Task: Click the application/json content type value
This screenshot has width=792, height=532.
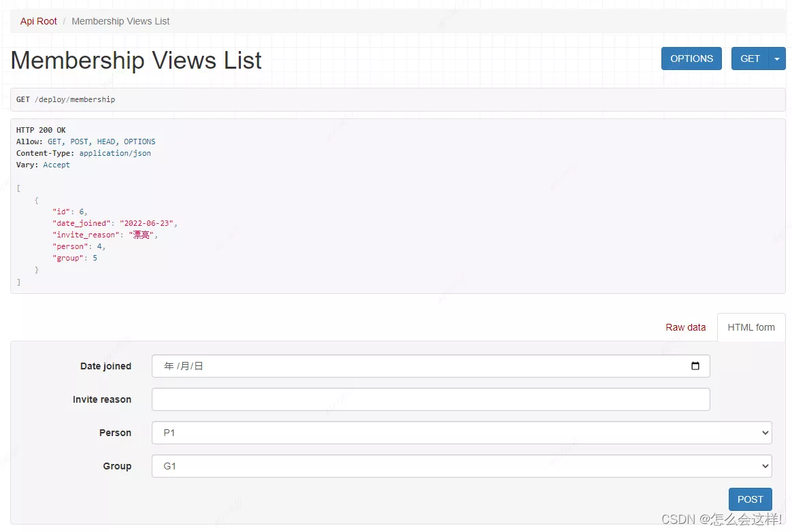Action: (115, 153)
